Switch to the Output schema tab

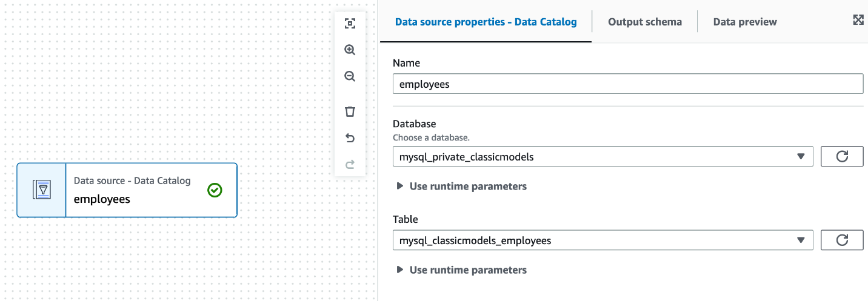click(644, 22)
